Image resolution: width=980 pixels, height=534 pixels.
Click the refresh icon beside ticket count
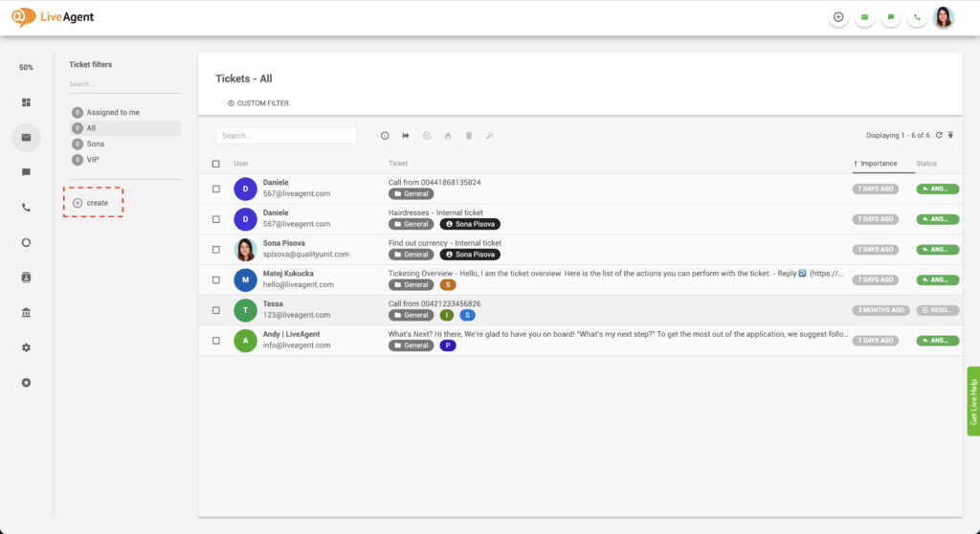click(x=939, y=136)
